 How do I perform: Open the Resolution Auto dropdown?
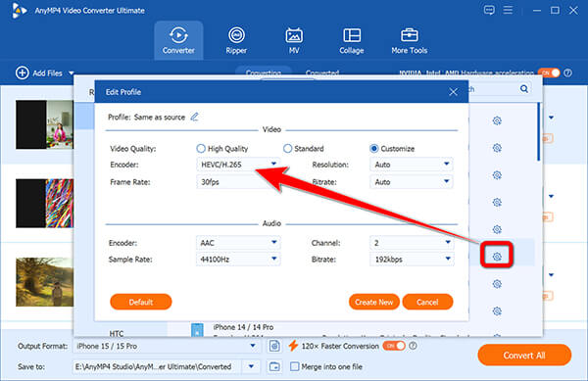tap(412, 165)
